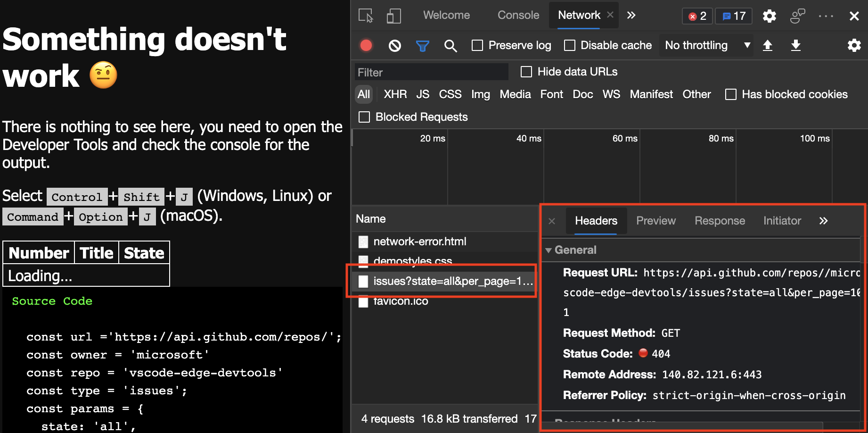The image size is (868, 433).
Task: Open more DevTools tabs chevron
Action: tap(631, 15)
